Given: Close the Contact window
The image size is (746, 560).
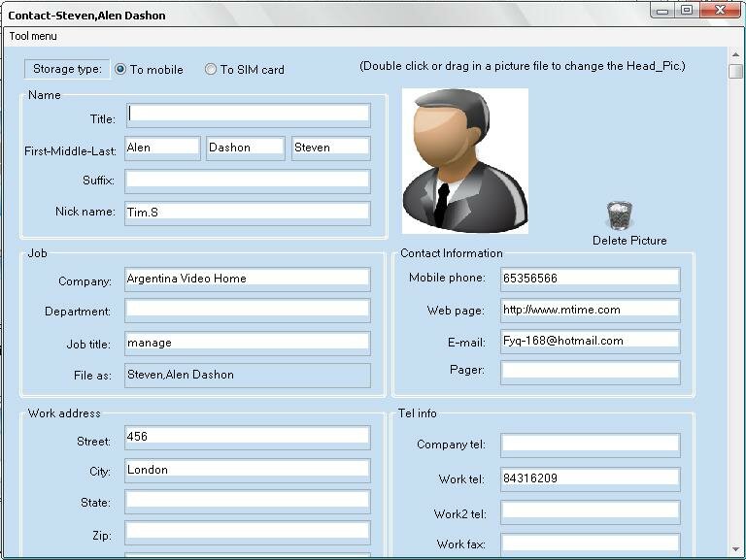Looking at the screenshot, I should tap(721, 11).
